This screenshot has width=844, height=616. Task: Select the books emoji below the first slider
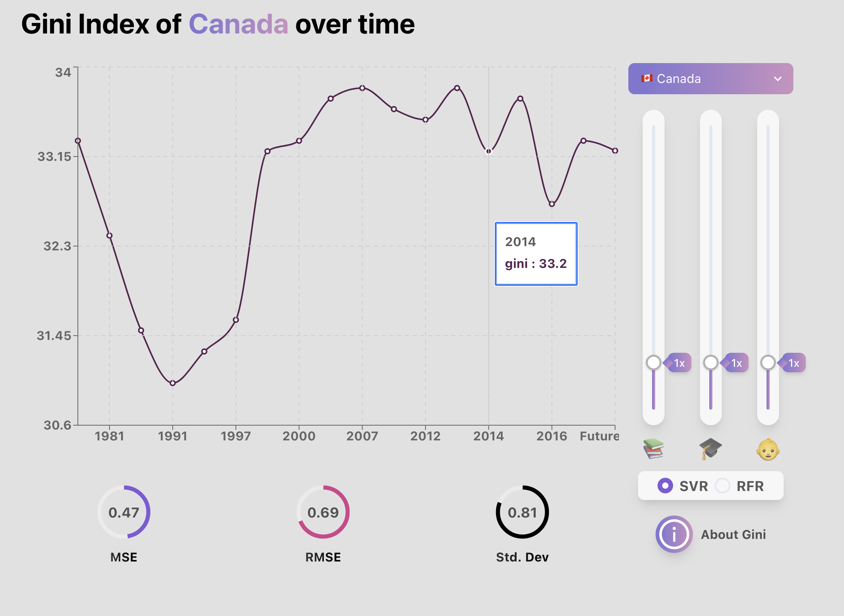click(x=653, y=449)
